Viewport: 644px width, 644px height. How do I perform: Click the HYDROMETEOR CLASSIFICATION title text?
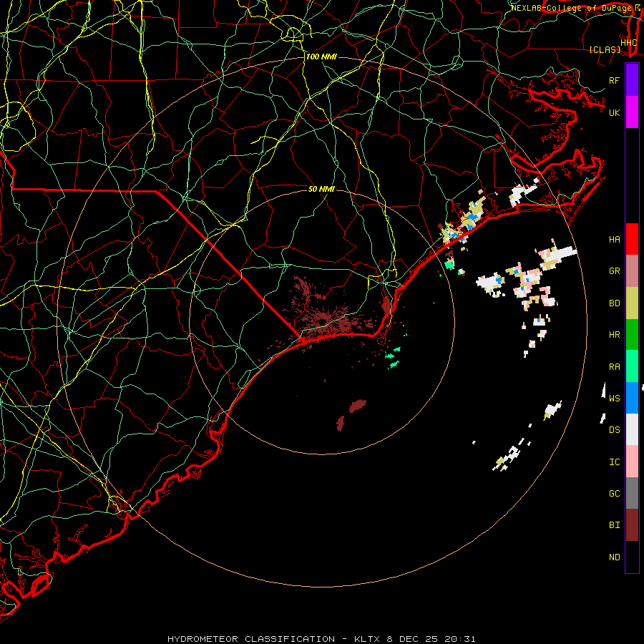coord(251,639)
